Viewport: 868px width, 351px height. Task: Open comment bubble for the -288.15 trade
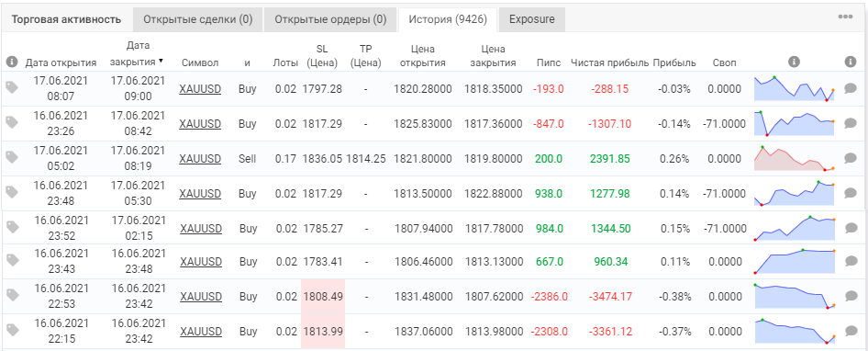pos(851,88)
